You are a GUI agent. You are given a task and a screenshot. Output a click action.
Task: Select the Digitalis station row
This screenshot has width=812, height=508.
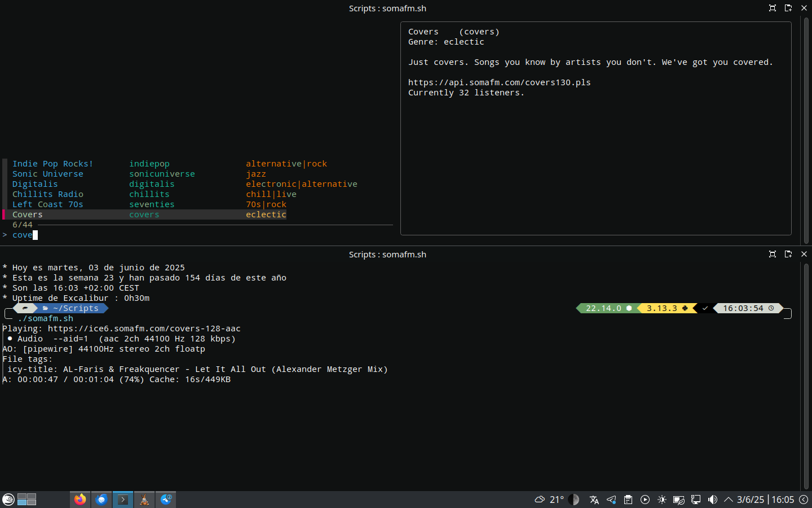pyautogui.click(x=197, y=184)
